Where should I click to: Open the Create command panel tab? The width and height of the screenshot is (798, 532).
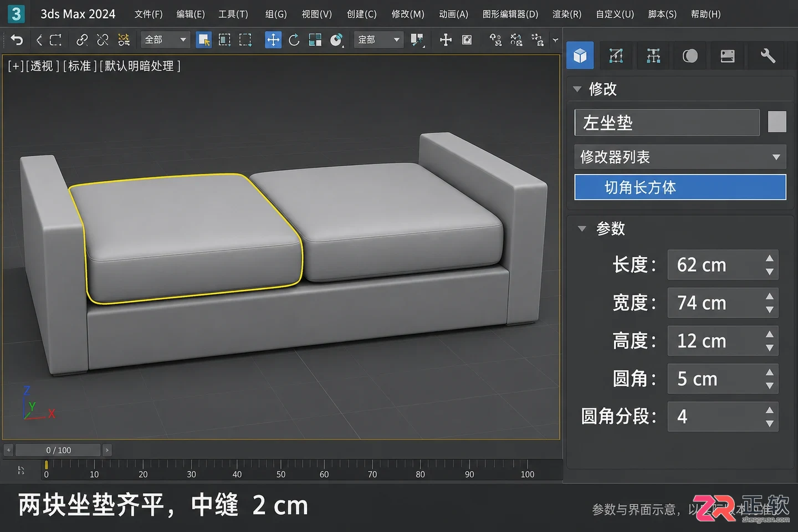pyautogui.click(x=580, y=55)
